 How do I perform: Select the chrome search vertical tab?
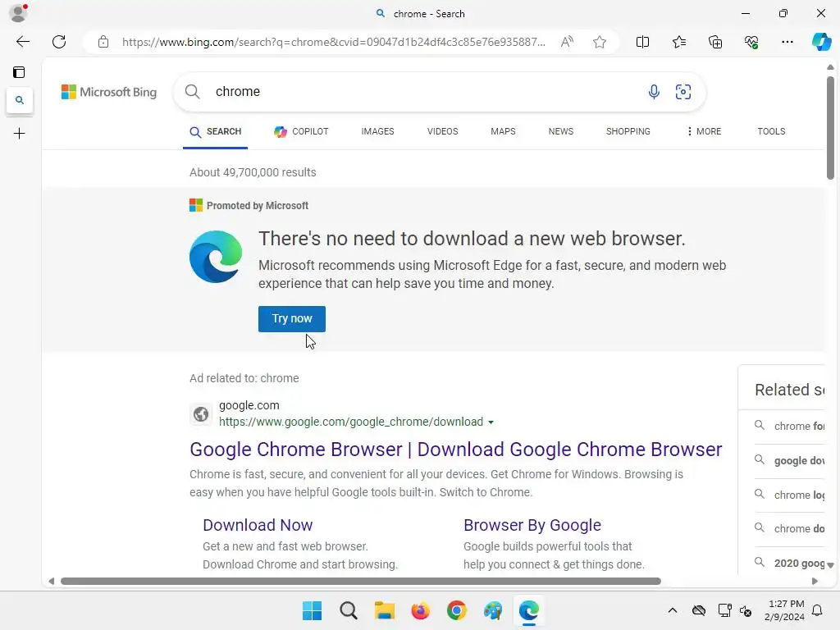pyautogui.click(x=20, y=100)
